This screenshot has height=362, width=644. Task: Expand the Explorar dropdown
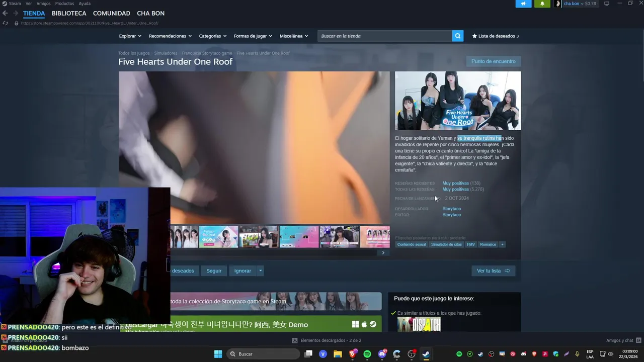click(130, 36)
